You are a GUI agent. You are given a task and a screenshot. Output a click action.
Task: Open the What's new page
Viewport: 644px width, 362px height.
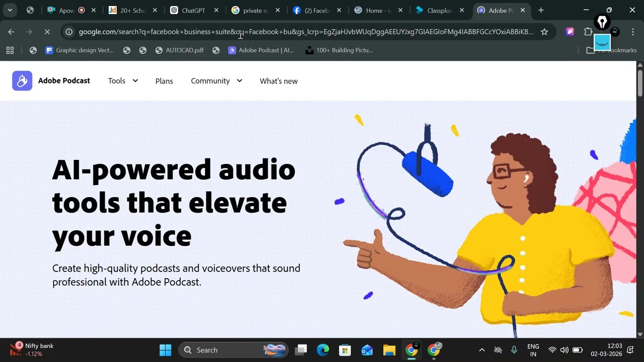(x=279, y=81)
